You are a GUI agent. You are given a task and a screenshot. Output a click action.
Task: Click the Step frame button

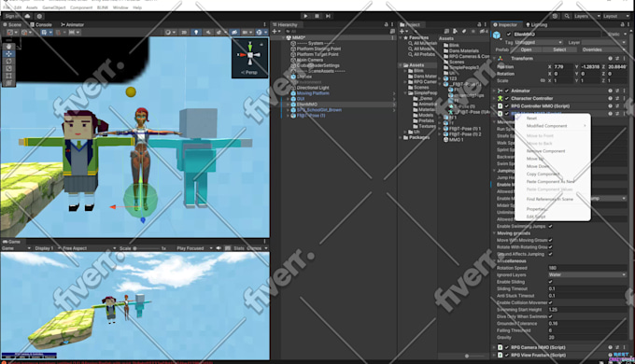tap(328, 16)
